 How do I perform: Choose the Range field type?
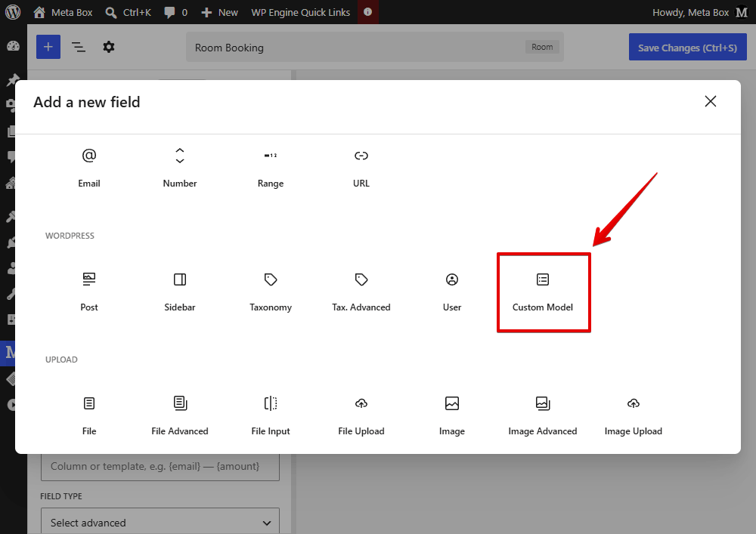(x=271, y=168)
